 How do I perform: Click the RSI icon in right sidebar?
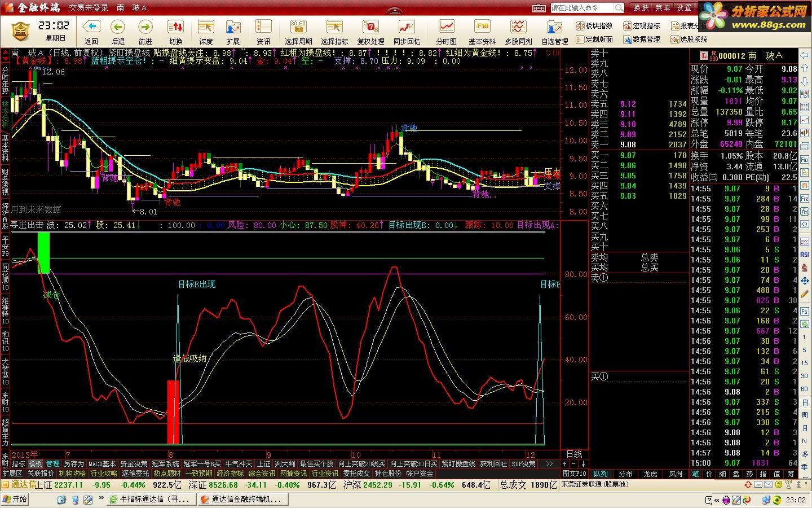click(x=805, y=255)
